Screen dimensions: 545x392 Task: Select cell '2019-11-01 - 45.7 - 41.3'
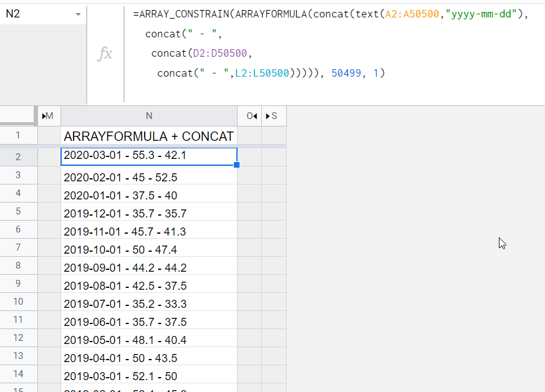point(149,230)
